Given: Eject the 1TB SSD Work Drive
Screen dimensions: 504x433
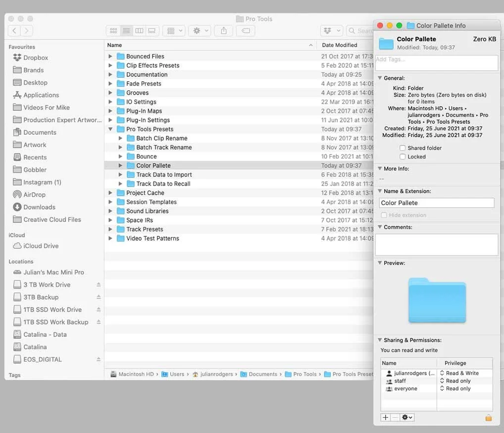Looking at the screenshot, I should (99, 310).
